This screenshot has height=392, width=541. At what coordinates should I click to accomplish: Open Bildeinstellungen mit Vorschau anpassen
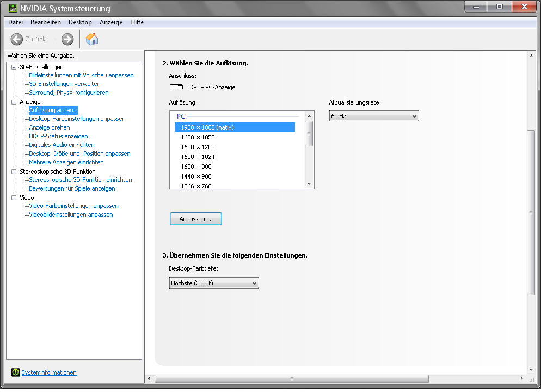pyautogui.click(x=81, y=75)
